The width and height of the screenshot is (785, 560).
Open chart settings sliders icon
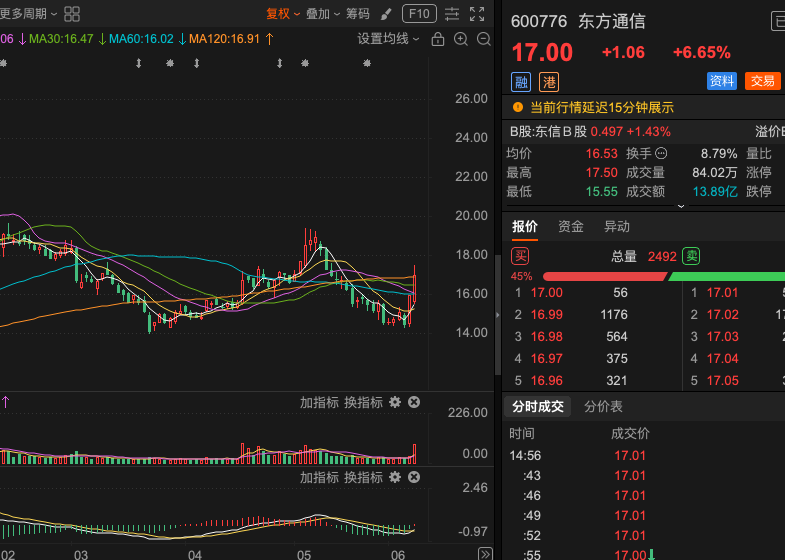[452, 14]
